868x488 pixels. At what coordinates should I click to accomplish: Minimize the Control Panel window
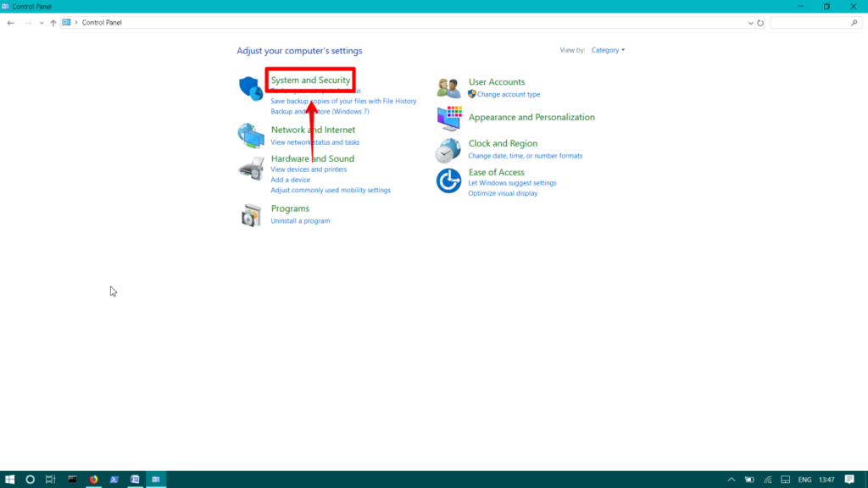[x=800, y=7]
